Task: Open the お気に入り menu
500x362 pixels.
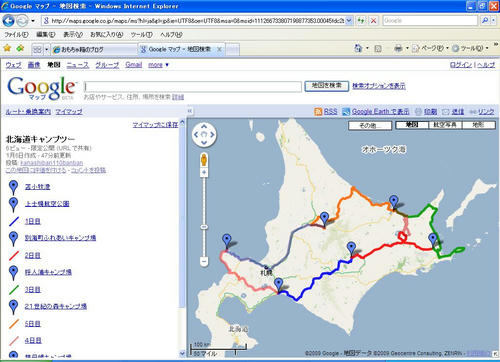Action: (106, 34)
